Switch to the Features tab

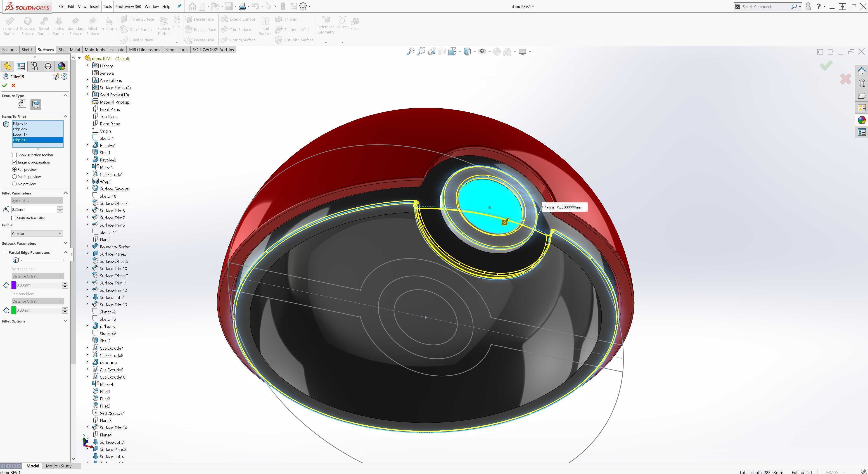(x=9, y=50)
